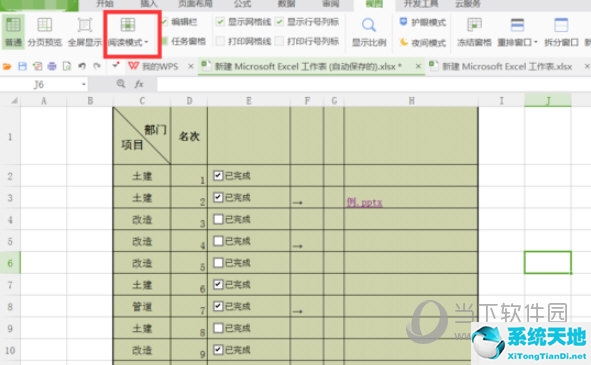
Task: Uncheck 已完成 checkbox in row 7
Action: click(218, 284)
